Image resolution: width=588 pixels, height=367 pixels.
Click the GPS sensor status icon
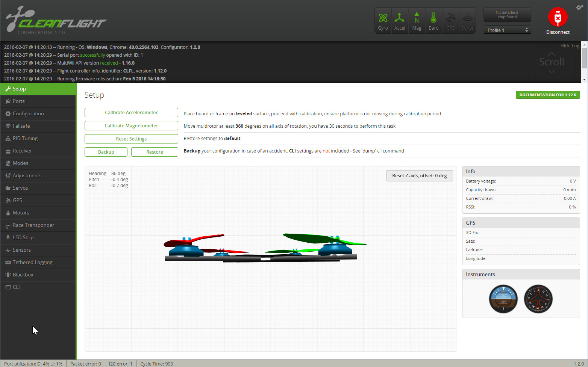click(450, 21)
